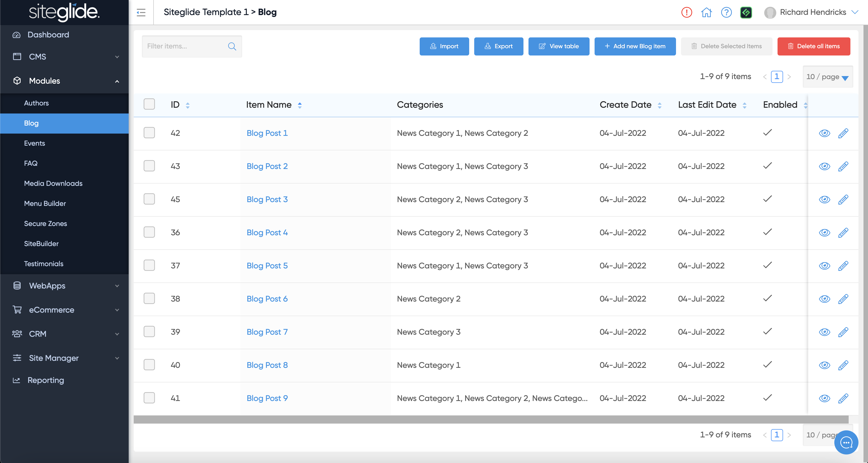This screenshot has height=463, width=868.
Task: Open Richard Hendricks user menu
Action: pos(812,13)
